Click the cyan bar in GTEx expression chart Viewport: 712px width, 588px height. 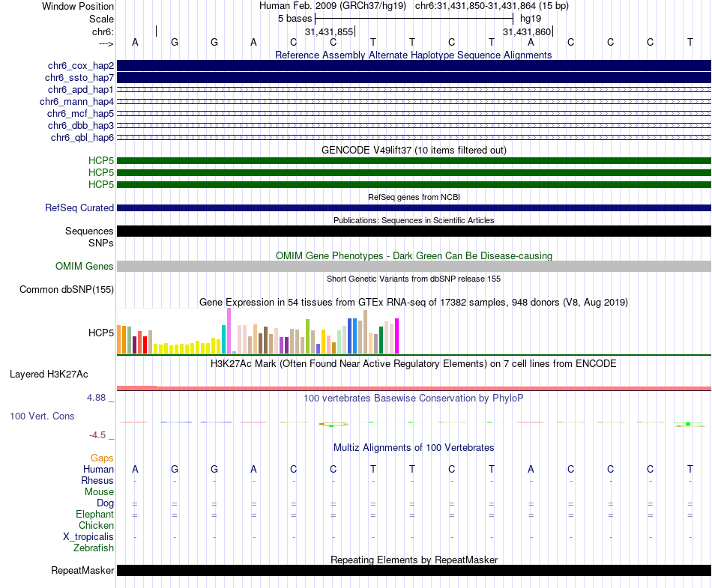(224, 339)
